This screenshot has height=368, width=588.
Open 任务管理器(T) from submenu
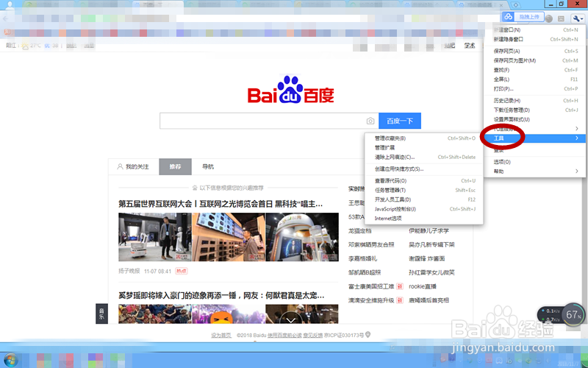pyautogui.click(x=424, y=190)
